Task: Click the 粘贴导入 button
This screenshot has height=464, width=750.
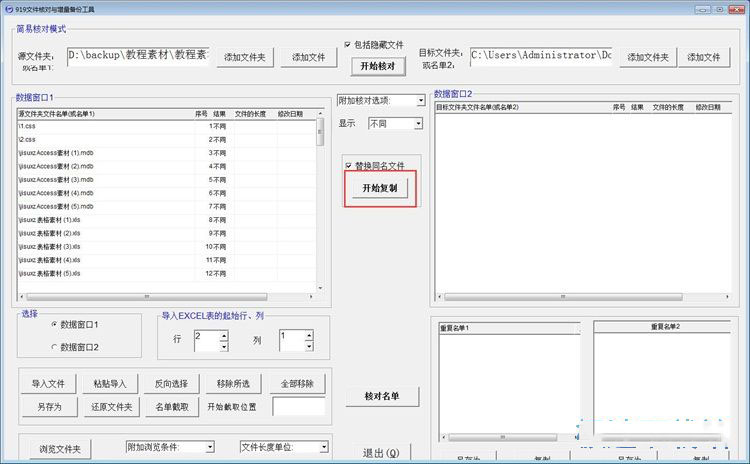Action: pos(110,384)
